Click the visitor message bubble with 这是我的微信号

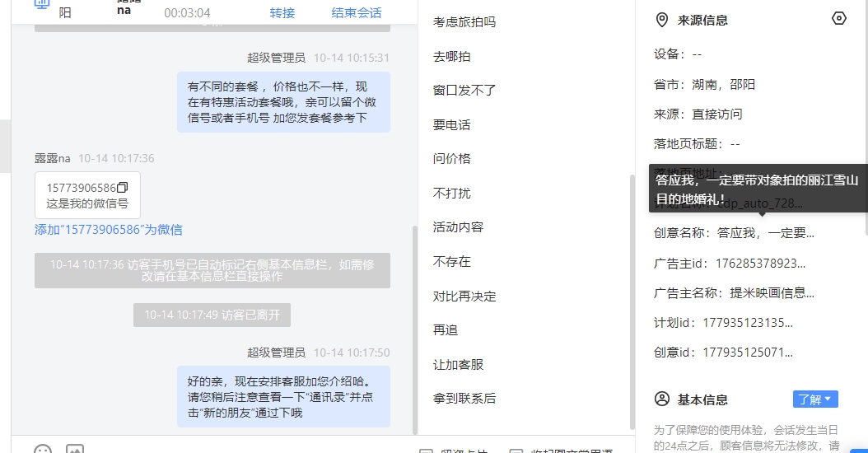tap(87, 195)
